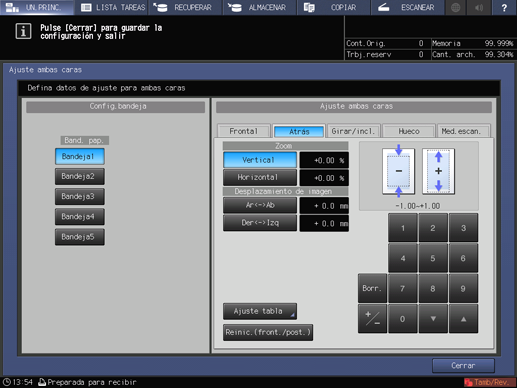The height and width of the screenshot is (388, 517).
Task: Select Bandeja4 paper tray
Action: (80, 217)
